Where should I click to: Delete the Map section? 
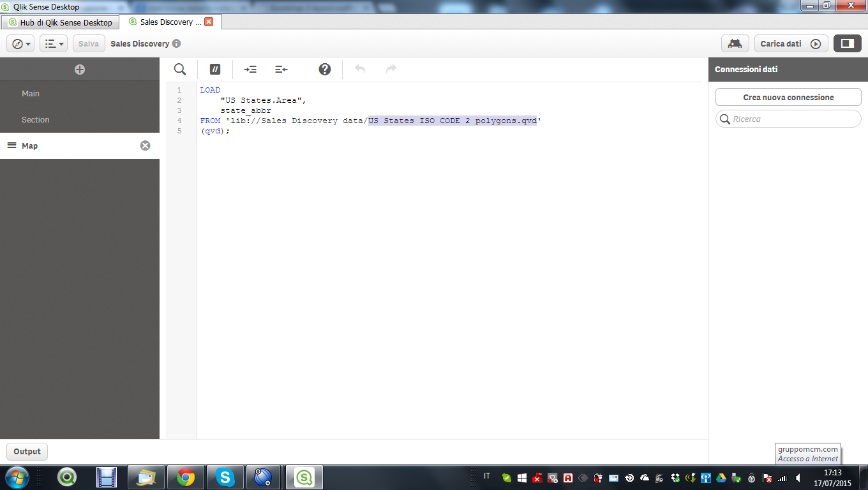pos(145,145)
